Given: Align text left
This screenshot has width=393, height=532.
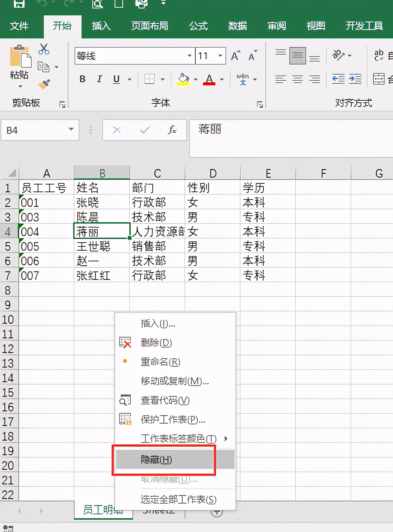Looking at the screenshot, I should (281, 79).
